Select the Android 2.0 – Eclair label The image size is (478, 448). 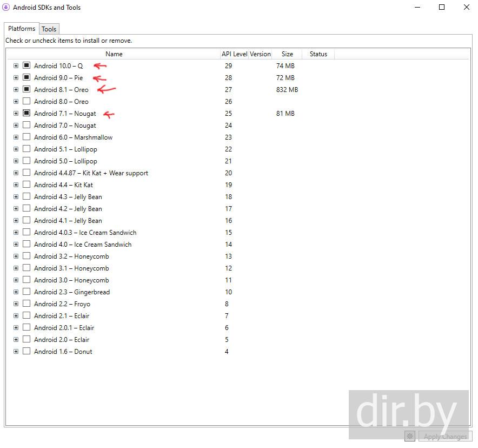(62, 339)
